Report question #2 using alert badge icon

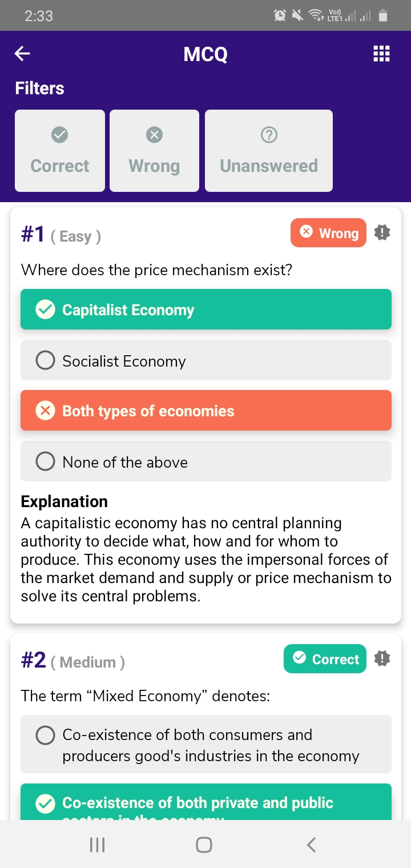382,658
